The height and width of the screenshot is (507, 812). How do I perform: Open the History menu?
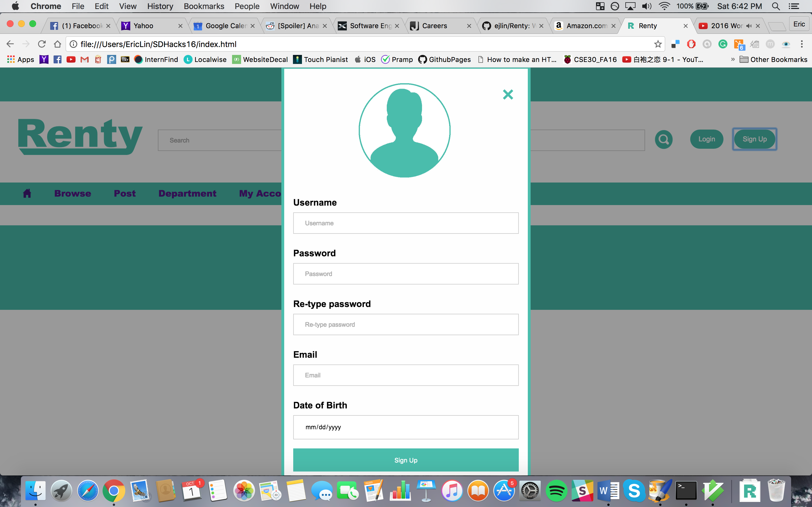160,6
